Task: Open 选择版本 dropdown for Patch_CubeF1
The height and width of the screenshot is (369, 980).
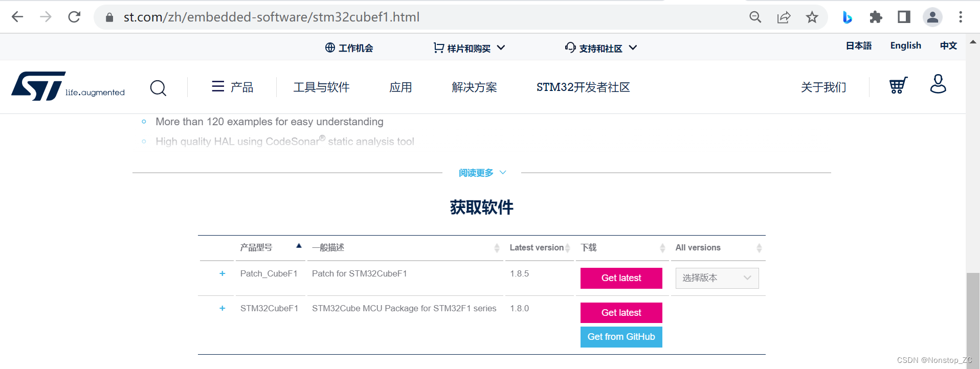Action: tap(717, 278)
